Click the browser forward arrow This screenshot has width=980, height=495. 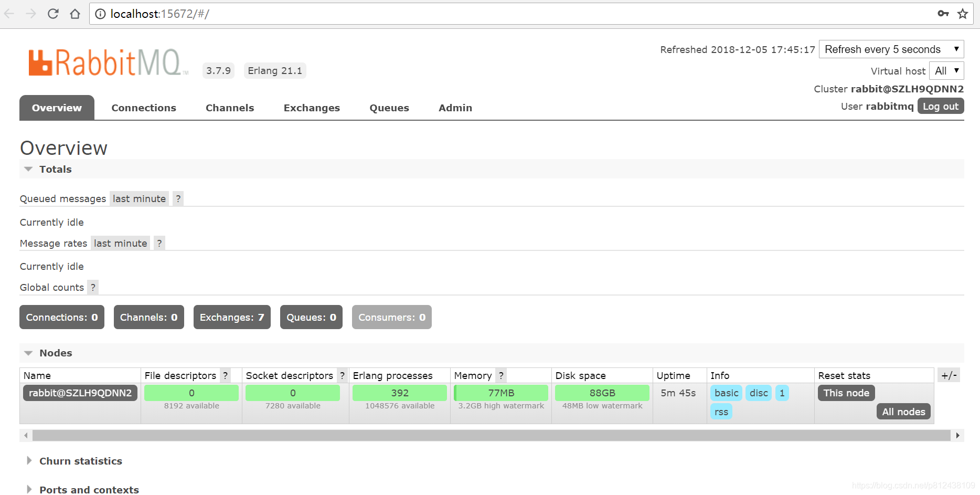click(31, 14)
